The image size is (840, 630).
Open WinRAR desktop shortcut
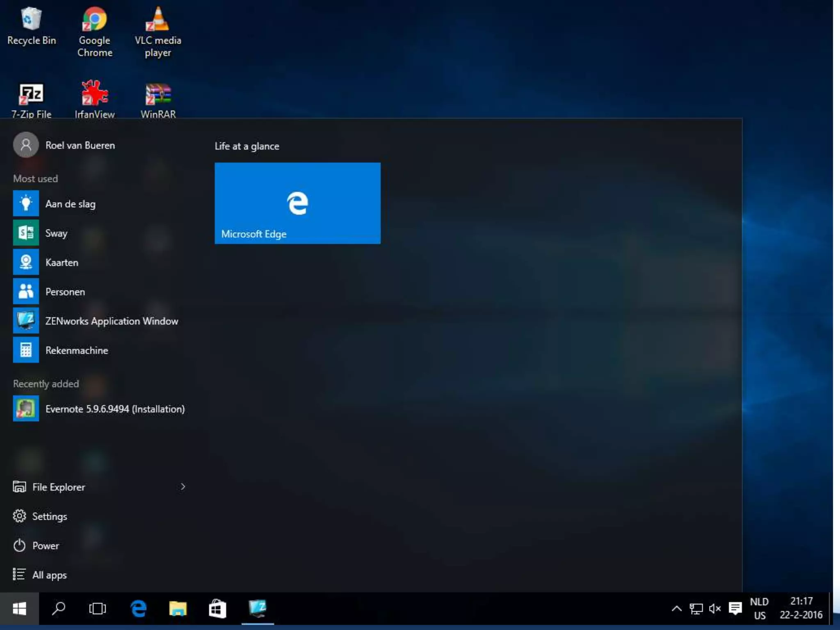click(158, 100)
